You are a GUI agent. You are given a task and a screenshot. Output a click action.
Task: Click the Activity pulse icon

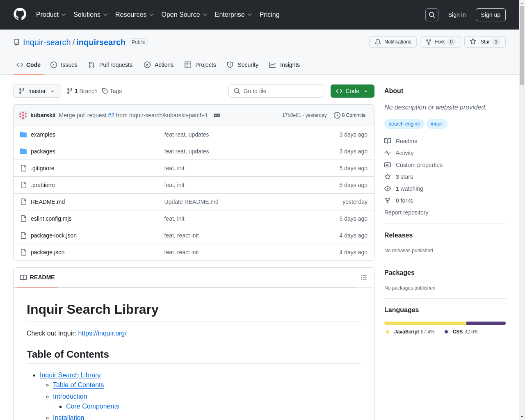(388, 153)
